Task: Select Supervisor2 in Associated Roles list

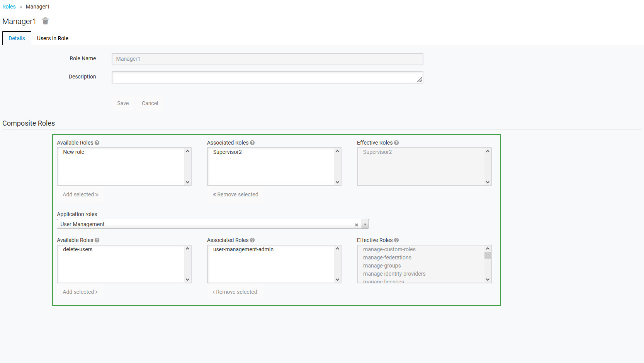Action: pos(228,152)
